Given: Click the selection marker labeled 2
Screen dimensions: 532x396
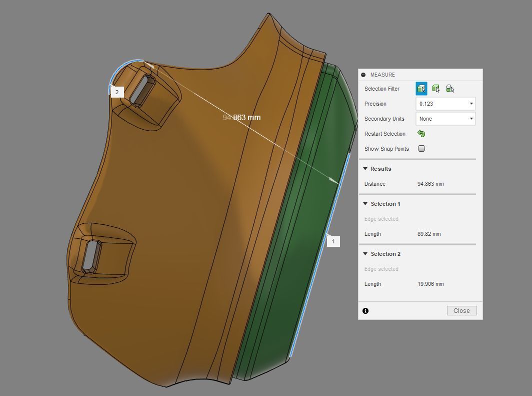Looking at the screenshot, I should (x=117, y=92).
